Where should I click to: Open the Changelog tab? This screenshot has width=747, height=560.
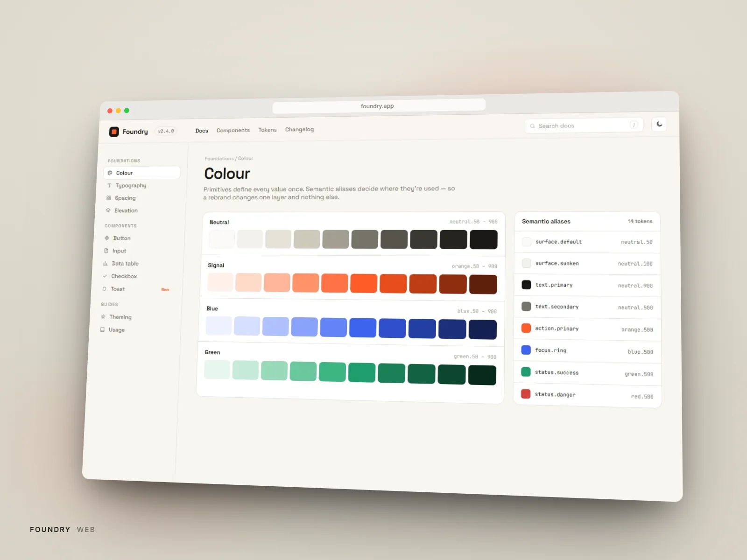click(x=299, y=129)
